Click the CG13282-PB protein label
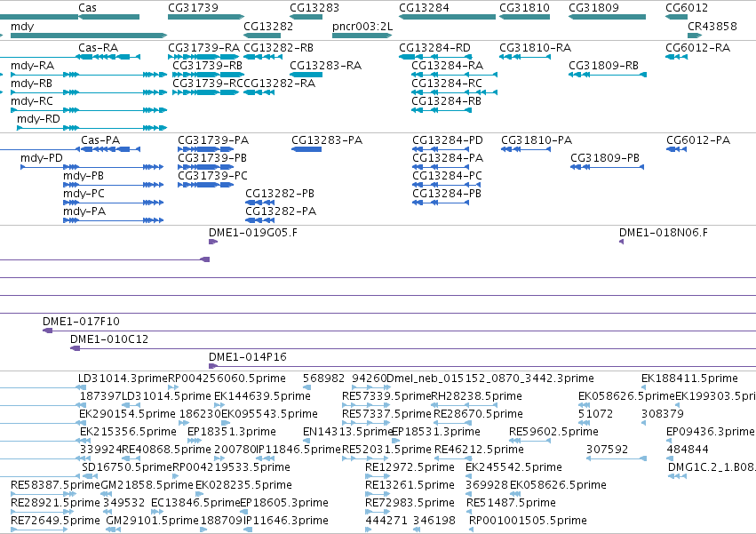 tap(280, 194)
